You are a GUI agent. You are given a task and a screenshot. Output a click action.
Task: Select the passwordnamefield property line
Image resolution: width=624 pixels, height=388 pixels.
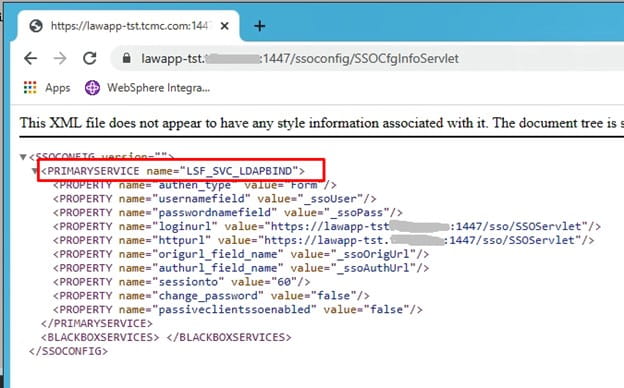click(228, 213)
